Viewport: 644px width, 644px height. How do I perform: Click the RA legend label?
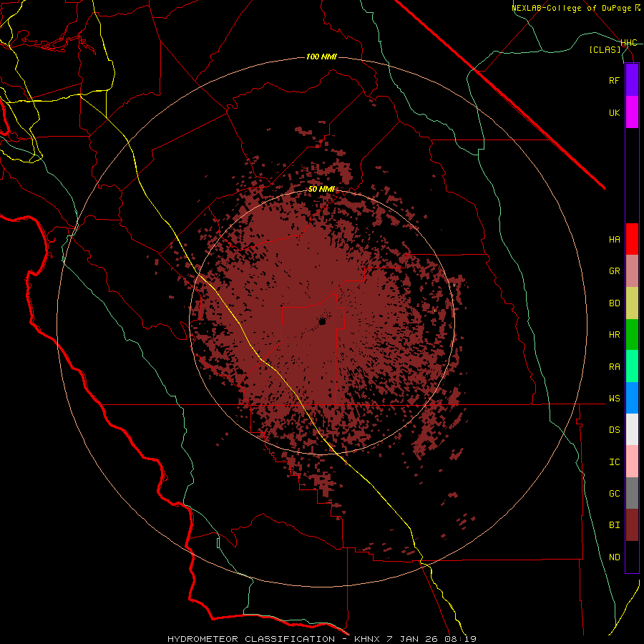tap(614, 367)
